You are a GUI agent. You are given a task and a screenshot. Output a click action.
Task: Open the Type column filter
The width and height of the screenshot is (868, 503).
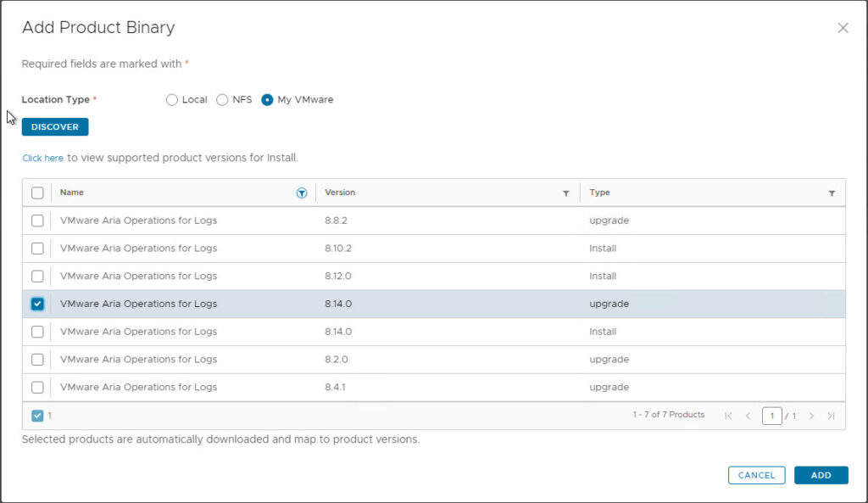[x=831, y=193]
